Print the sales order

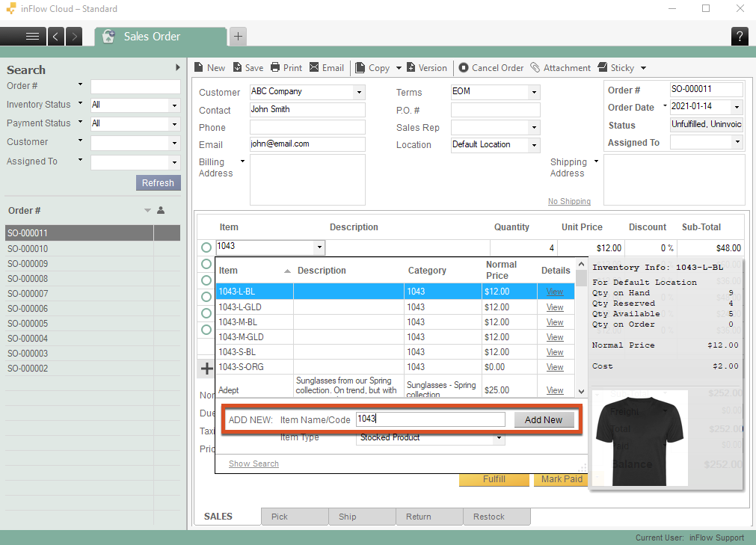(286, 67)
